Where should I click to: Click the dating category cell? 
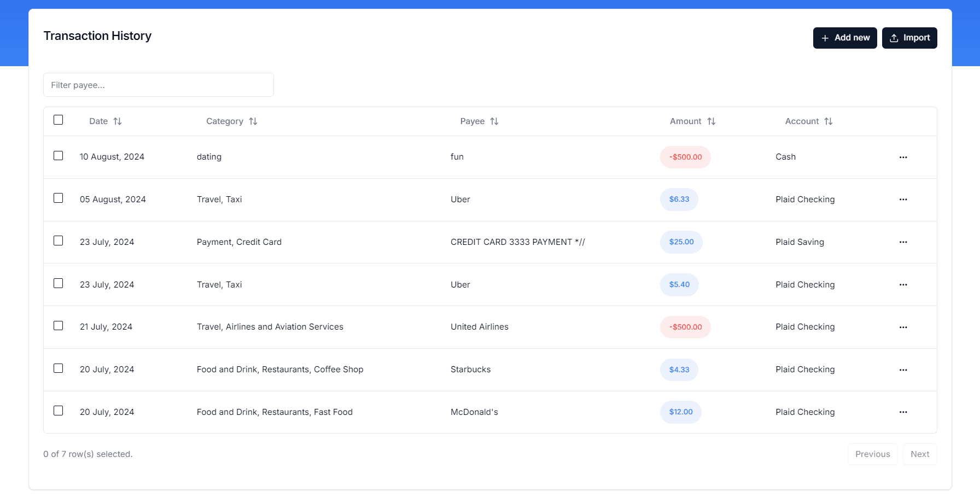click(209, 157)
